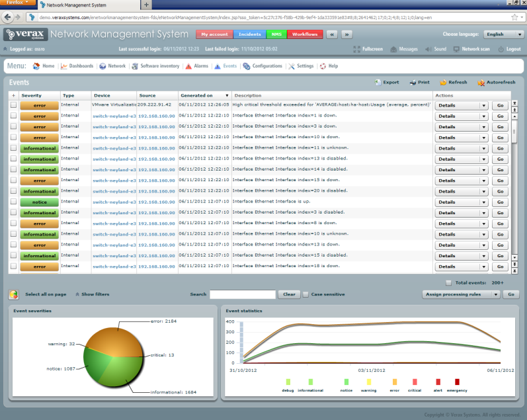Click the critical legend swatch in Event statistics

pos(415,382)
